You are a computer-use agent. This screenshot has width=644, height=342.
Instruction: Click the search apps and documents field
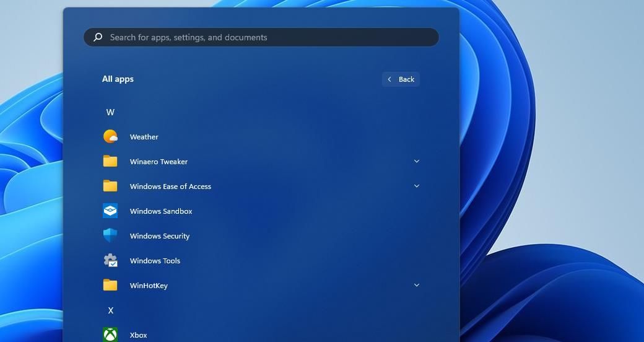(x=261, y=37)
